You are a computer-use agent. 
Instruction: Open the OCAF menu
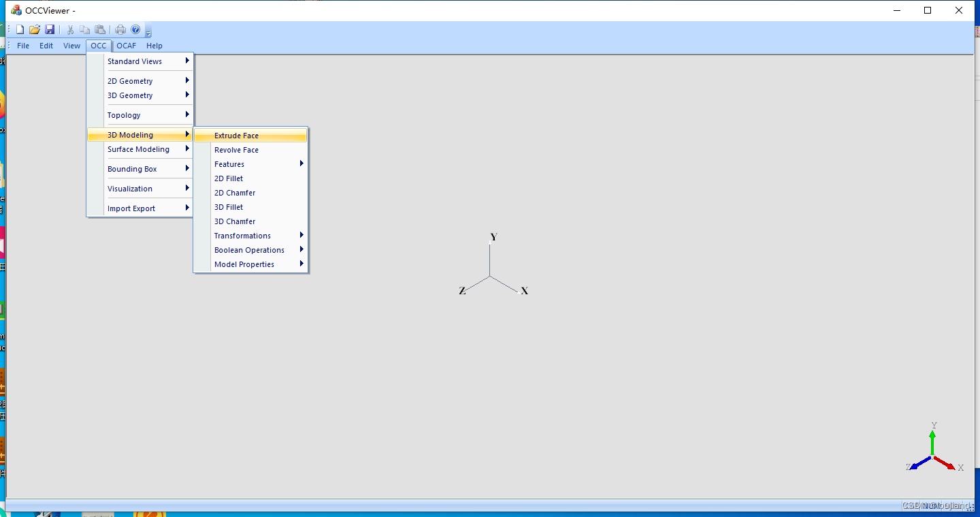pyautogui.click(x=126, y=46)
